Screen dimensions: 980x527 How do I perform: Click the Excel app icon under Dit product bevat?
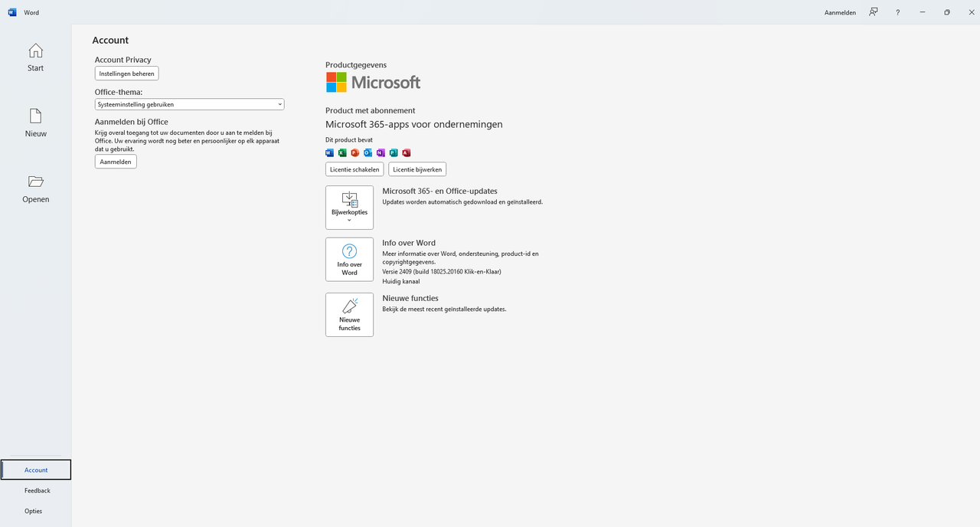342,152
